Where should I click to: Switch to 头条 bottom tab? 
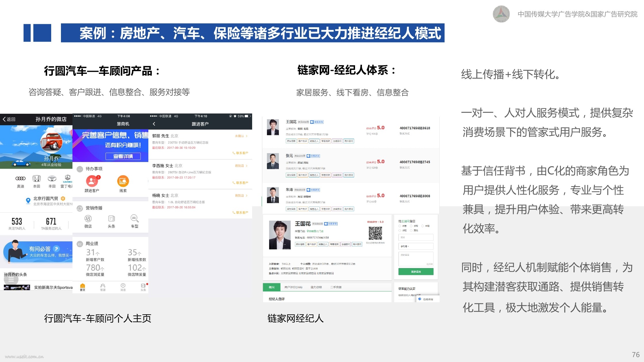pyautogui.click(x=143, y=287)
